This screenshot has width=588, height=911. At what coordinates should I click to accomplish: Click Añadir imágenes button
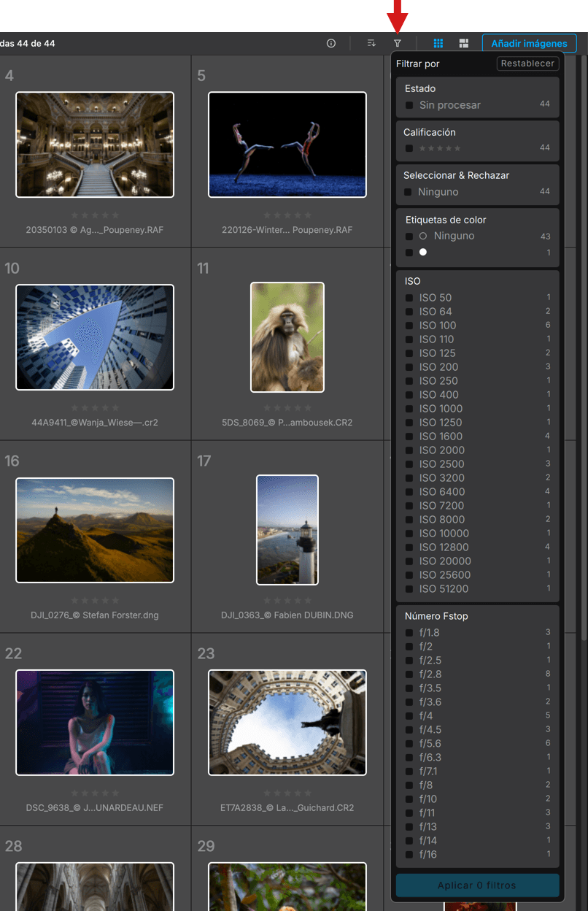pos(530,44)
